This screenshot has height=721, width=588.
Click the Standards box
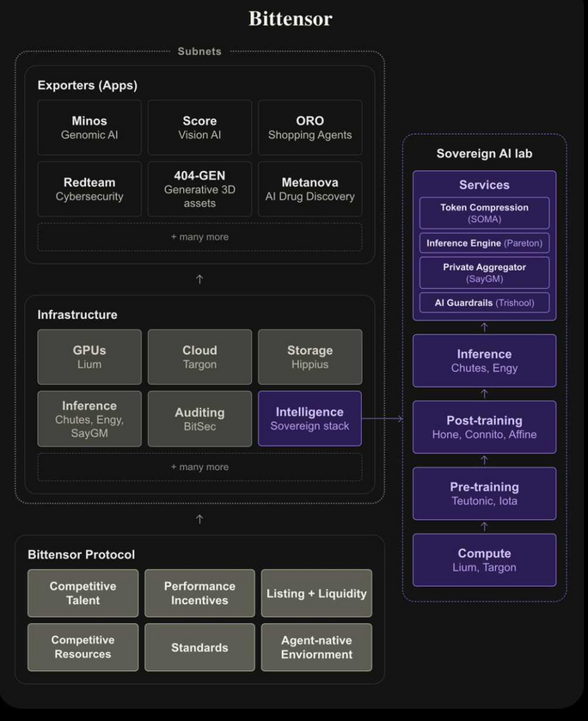coord(199,647)
